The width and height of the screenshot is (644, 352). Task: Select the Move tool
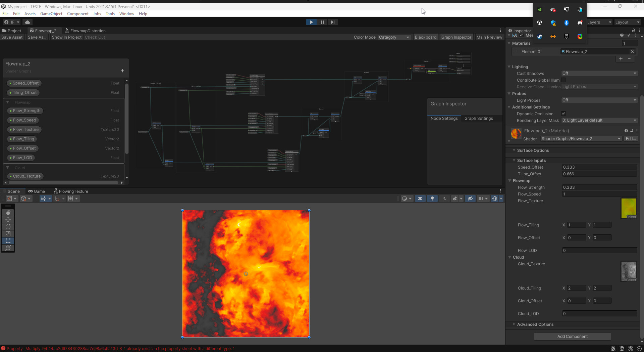pos(8,220)
